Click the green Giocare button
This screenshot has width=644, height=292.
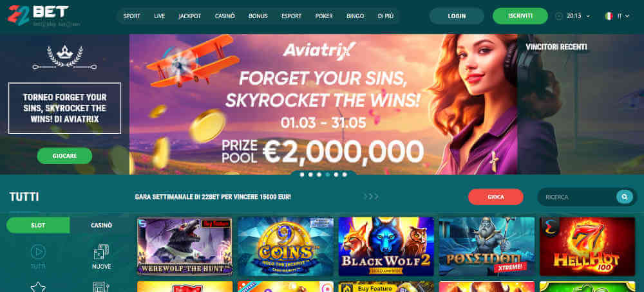(64, 156)
